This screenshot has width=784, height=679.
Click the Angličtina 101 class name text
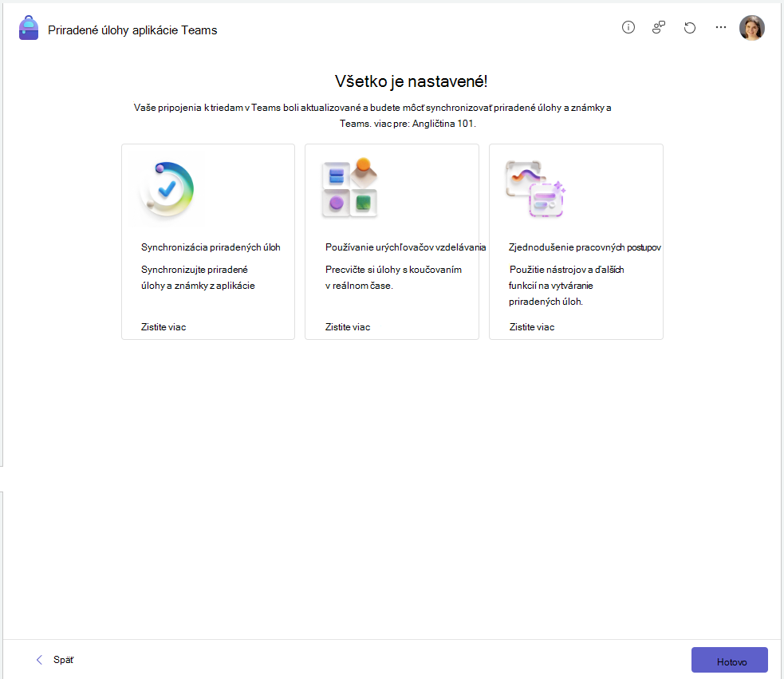443,123
